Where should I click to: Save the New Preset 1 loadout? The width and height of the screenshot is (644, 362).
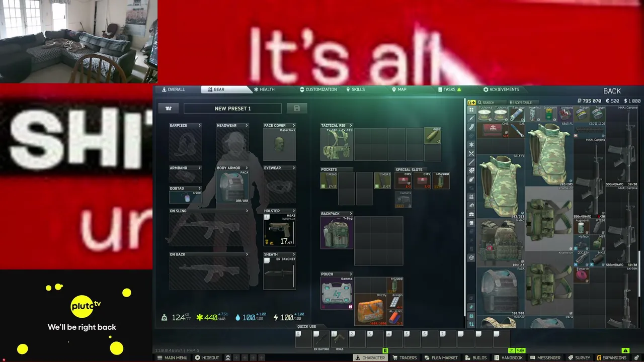point(297,108)
